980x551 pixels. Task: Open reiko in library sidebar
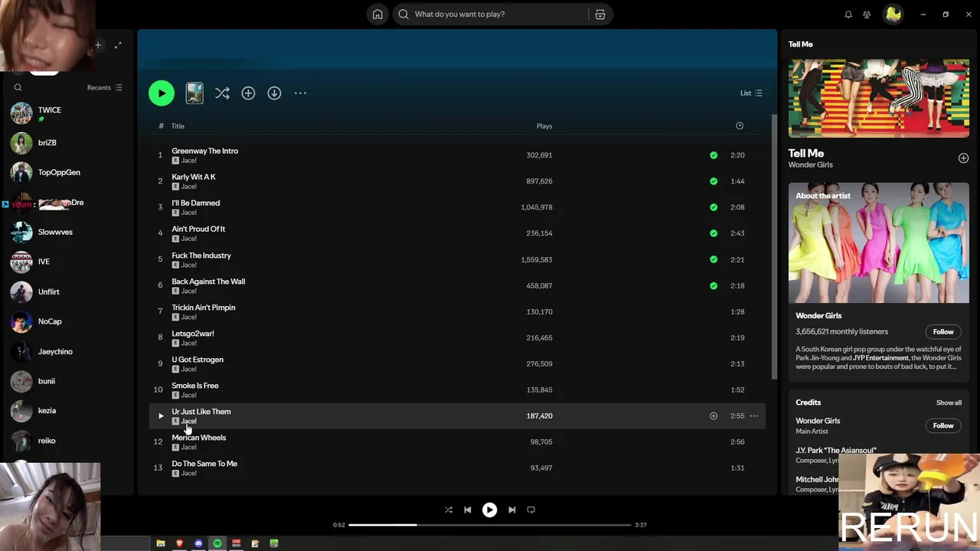[x=67, y=441]
